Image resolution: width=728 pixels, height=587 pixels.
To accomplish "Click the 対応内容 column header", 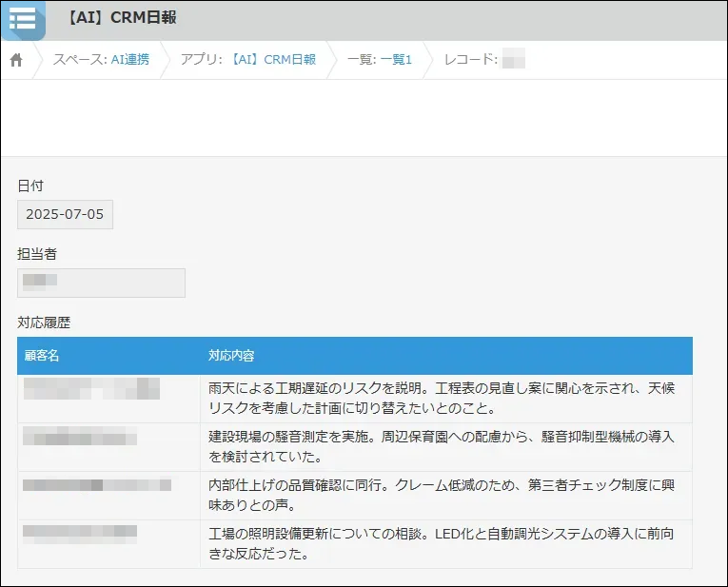I will pos(446,356).
